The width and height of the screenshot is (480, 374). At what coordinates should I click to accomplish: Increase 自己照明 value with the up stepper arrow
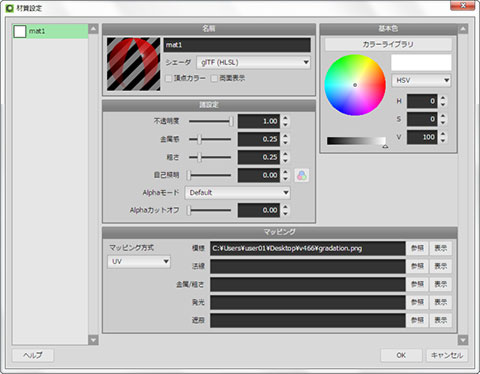285,172
